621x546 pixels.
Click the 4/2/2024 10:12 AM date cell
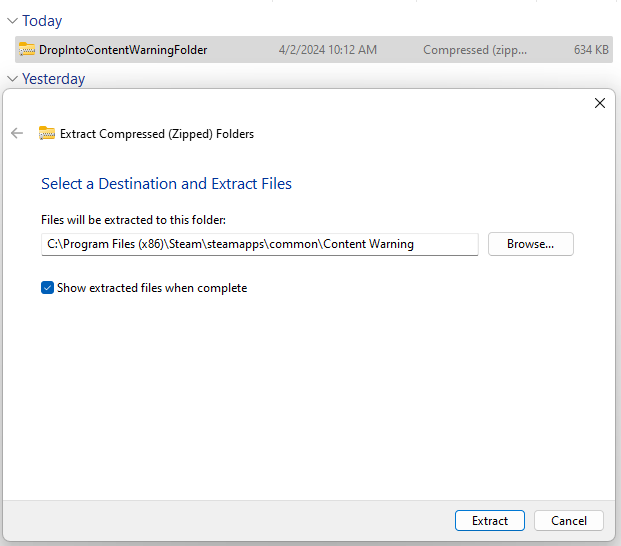tap(328, 50)
